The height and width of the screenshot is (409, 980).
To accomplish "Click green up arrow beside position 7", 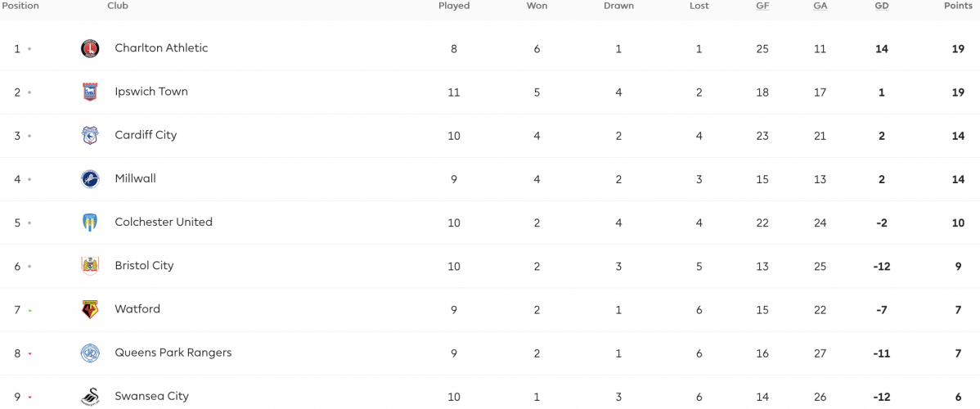I will tap(29, 310).
